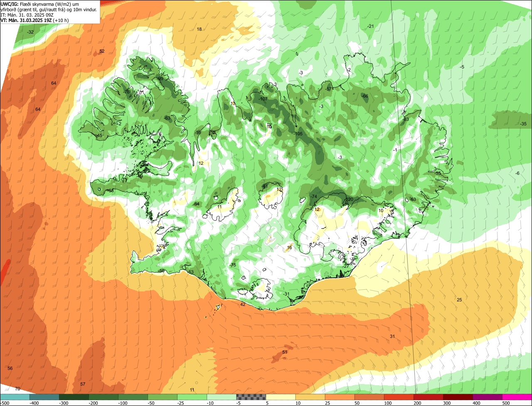Click the '-99' flux value in the Westfjords

coord(160,78)
